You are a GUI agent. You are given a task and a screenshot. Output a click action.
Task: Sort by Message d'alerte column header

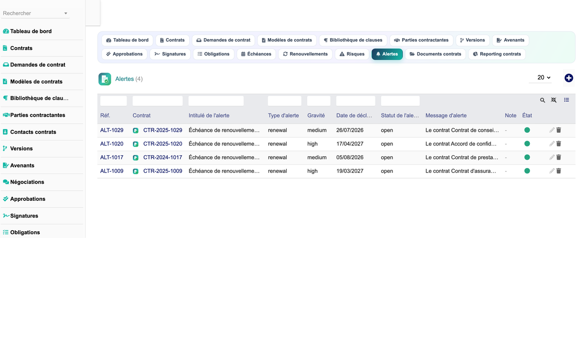pyautogui.click(x=446, y=116)
